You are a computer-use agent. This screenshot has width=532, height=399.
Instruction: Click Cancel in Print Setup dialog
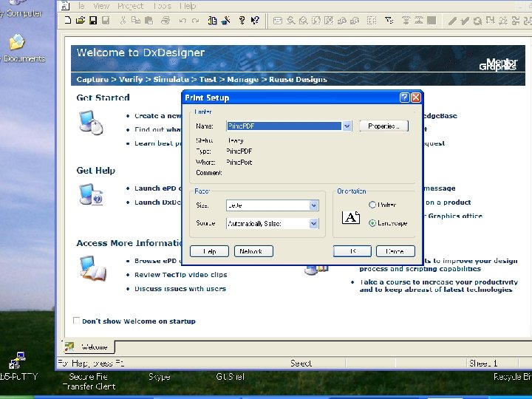[x=395, y=251]
